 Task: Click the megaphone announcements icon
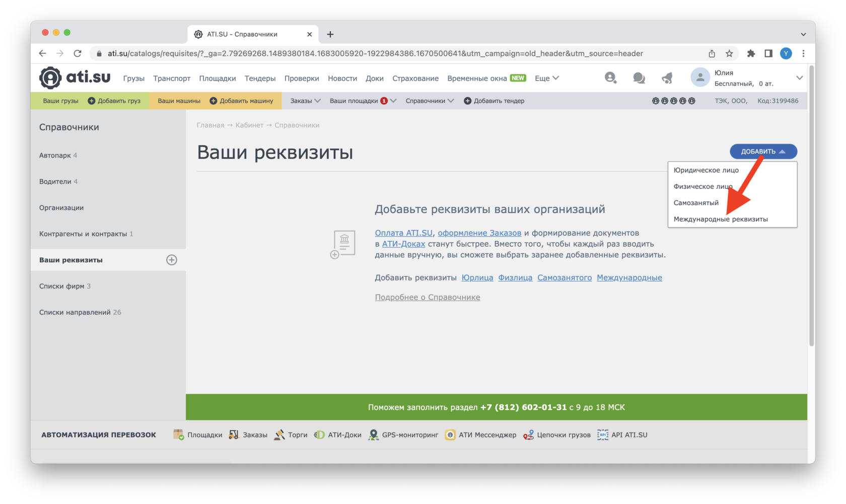[x=667, y=78]
